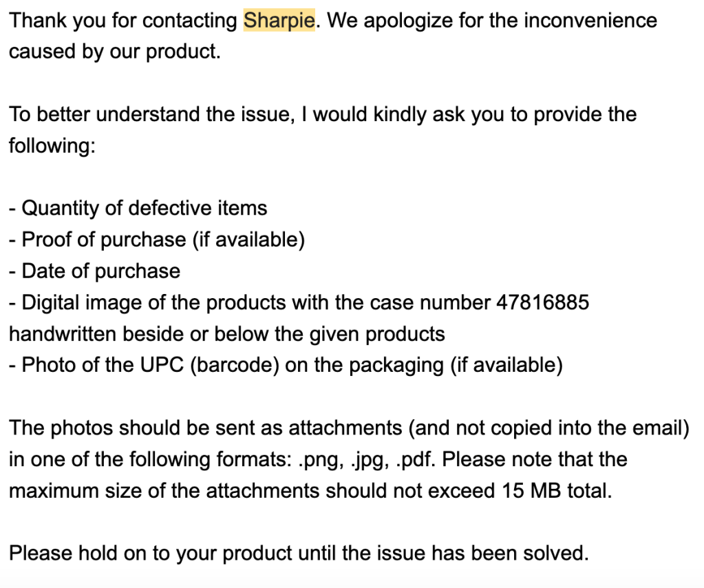Click "Thank you for contacting" greeting text
Screen dimensions: 704x588
(124, 21)
